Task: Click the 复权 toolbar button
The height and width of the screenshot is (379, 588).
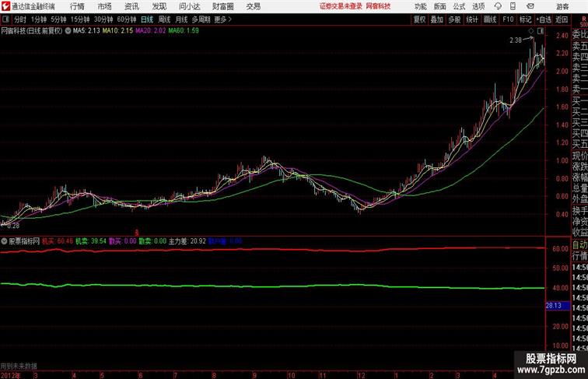Action: click(x=420, y=19)
